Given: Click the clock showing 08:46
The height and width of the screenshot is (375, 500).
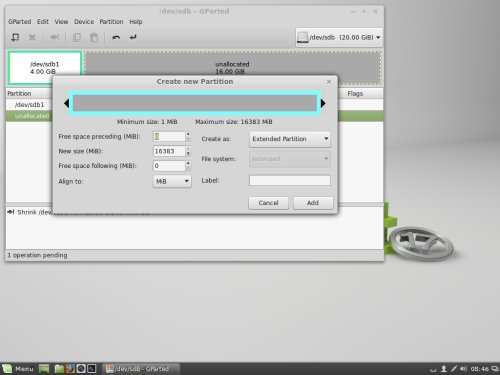Looking at the screenshot, I should pos(480,369).
